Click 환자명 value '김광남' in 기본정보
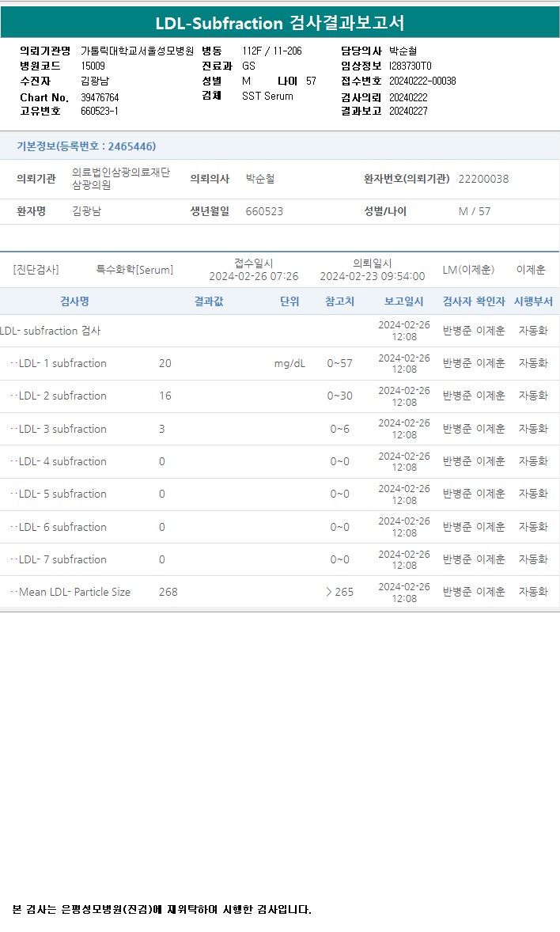 pos(87,211)
